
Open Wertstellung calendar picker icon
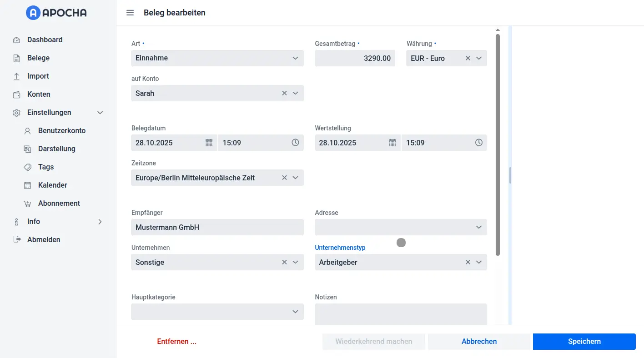[x=392, y=143]
